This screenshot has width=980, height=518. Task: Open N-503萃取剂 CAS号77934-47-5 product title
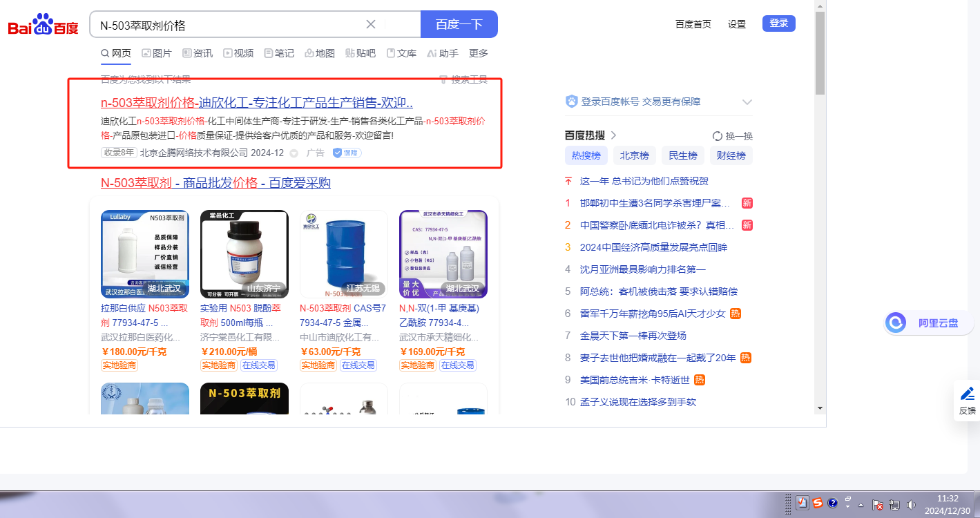343,315
